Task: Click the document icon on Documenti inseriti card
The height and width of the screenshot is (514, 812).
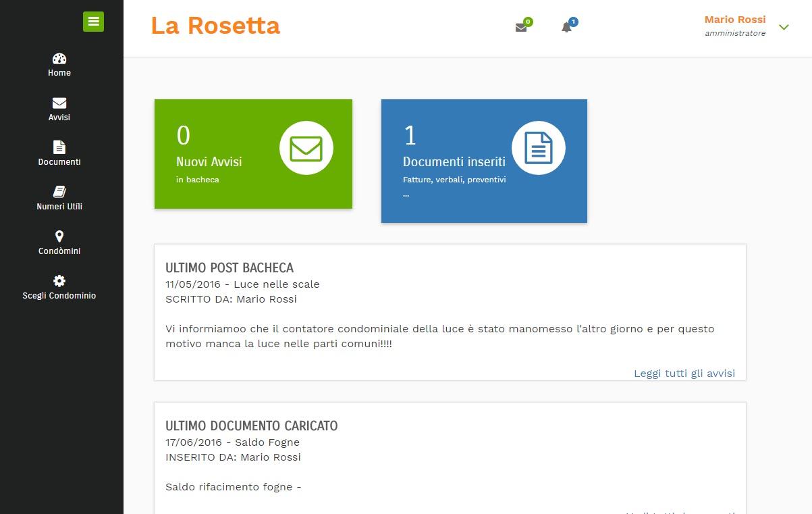Action: 539,148
